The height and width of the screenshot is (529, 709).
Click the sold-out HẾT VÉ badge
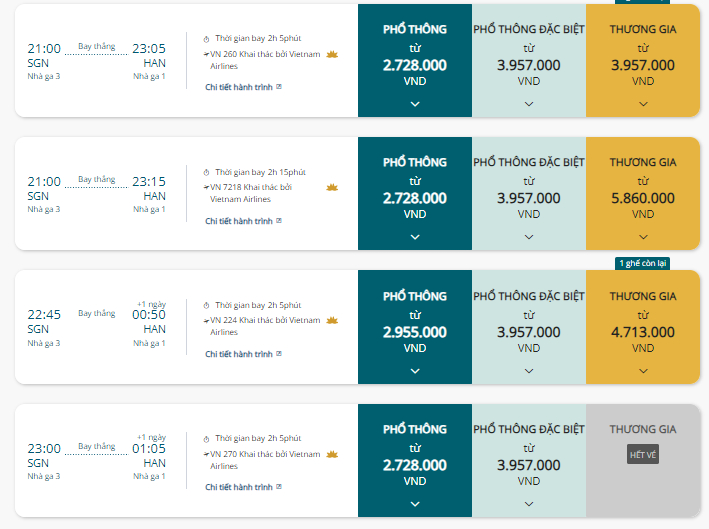point(643,454)
